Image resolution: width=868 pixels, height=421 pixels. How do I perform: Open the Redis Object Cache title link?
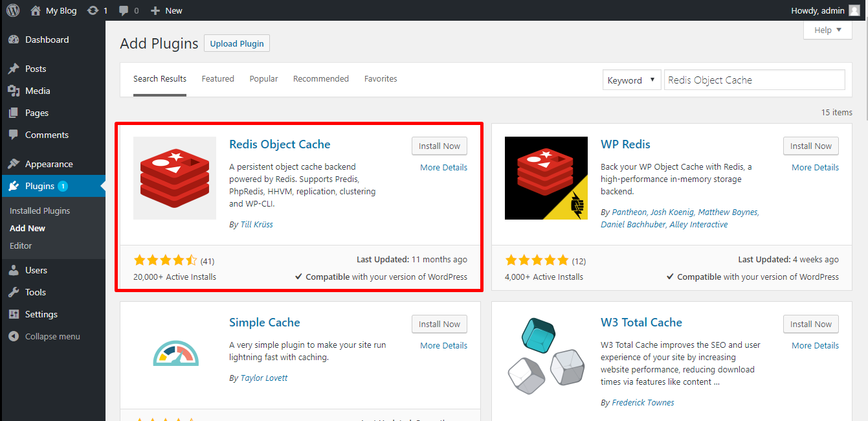point(280,144)
